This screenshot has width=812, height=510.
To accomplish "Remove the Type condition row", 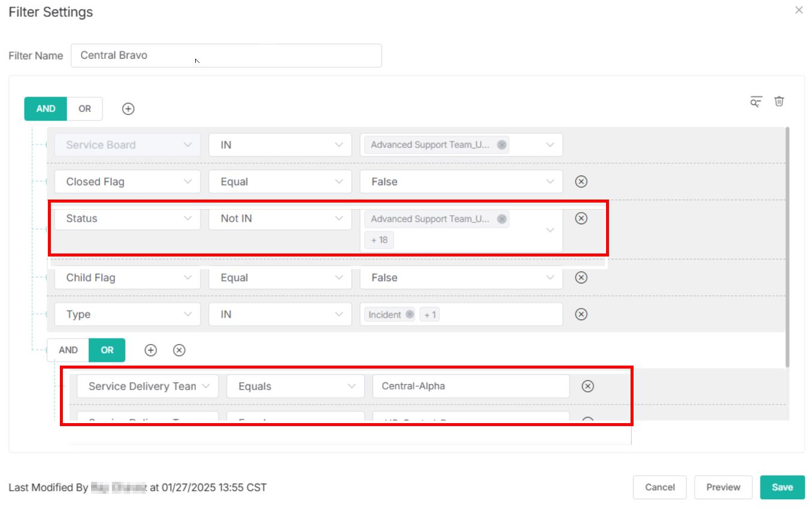I will point(580,314).
